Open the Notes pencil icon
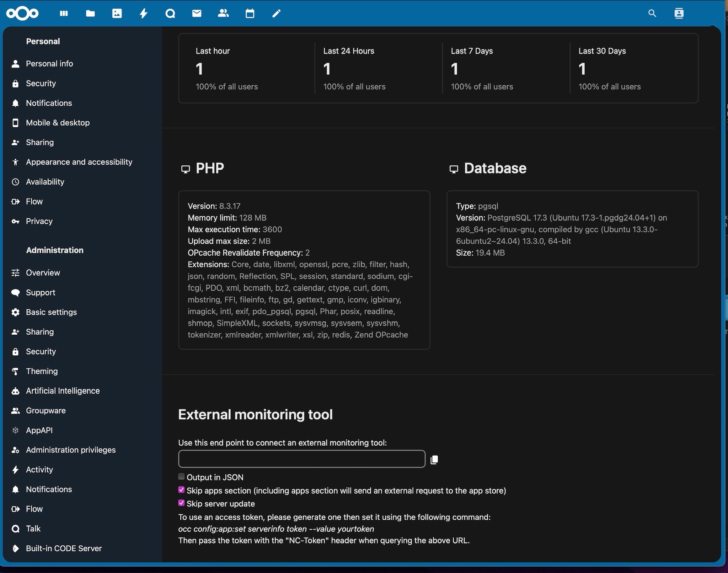The image size is (728, 573). click(277, 14)
